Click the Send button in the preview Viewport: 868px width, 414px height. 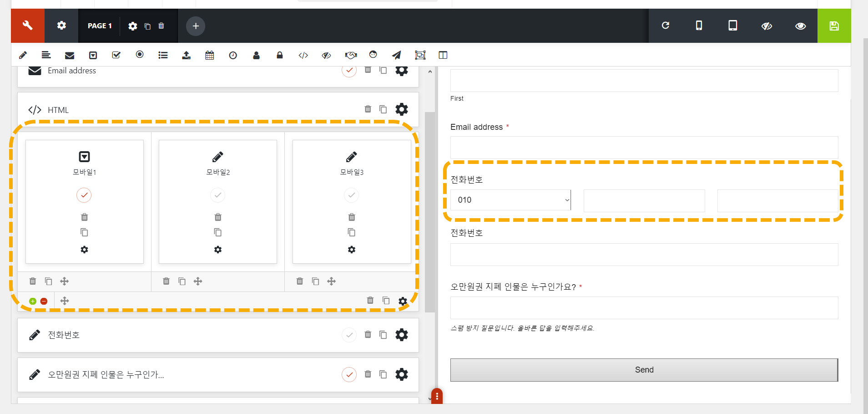[644, 370]
